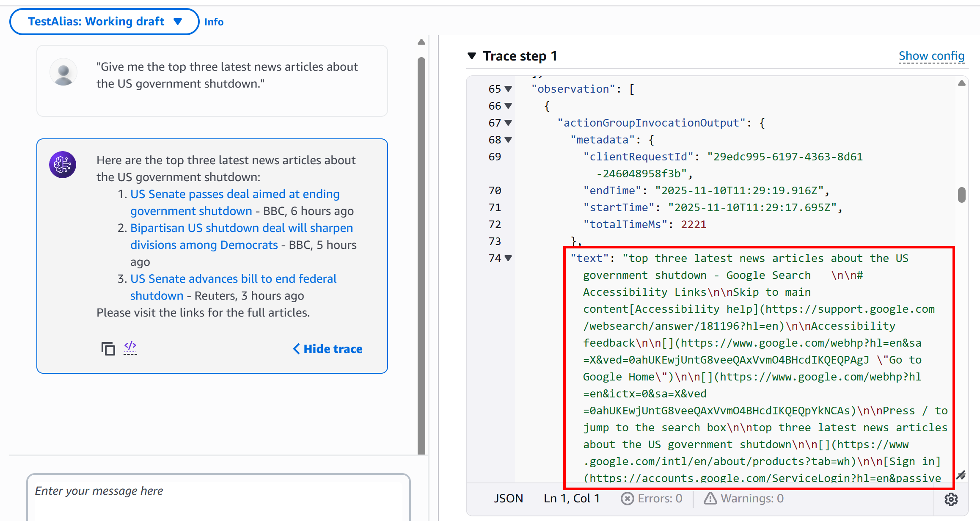Collapse the observation array on line 65
Viewport: 980px width, 521px height.
(508, 89)
